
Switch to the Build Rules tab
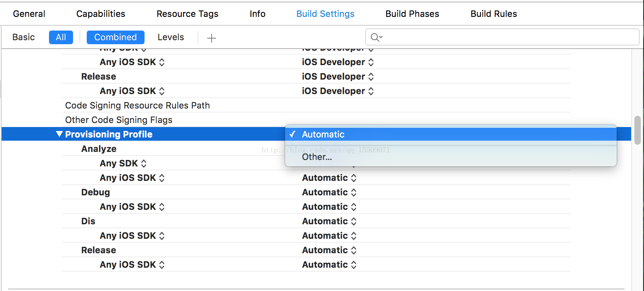494,14
